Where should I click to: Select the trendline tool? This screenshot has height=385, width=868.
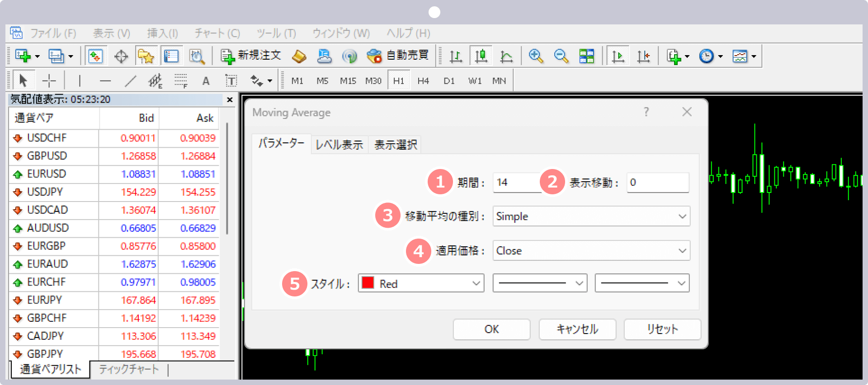point(131,81)
